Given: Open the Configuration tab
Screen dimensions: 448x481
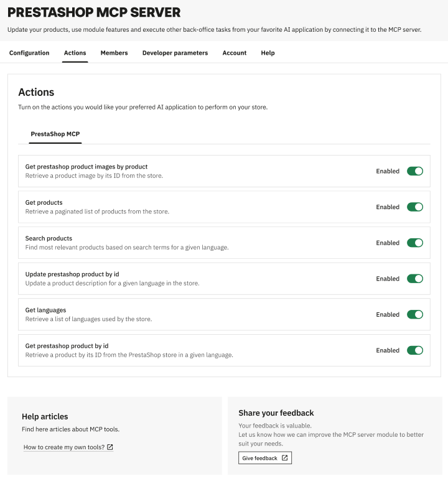Looking at the screenshot, I should click(29, 53).
